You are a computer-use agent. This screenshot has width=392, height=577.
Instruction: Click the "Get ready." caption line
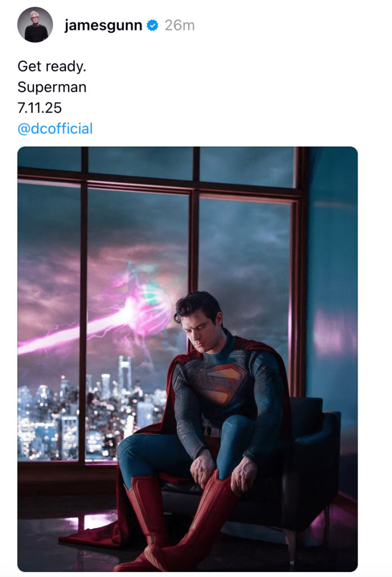click(52, 66)
